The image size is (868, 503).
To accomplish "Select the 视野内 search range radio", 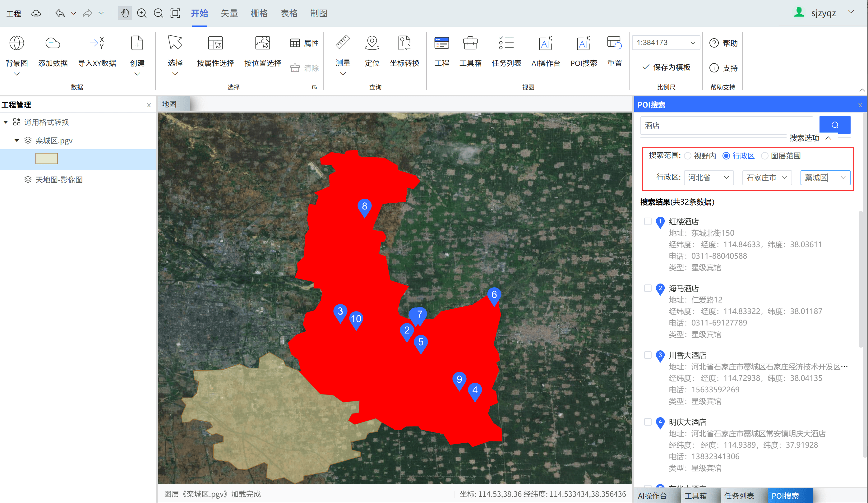I will pos(687,156).
